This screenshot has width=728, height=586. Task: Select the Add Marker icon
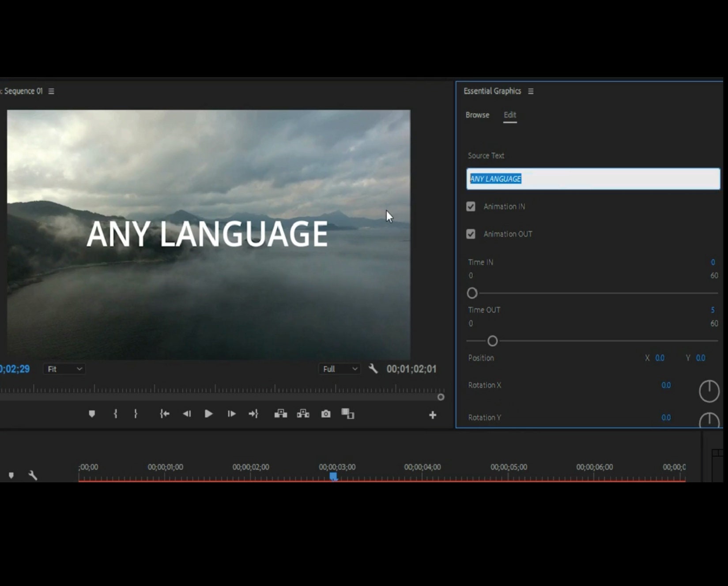92,414
